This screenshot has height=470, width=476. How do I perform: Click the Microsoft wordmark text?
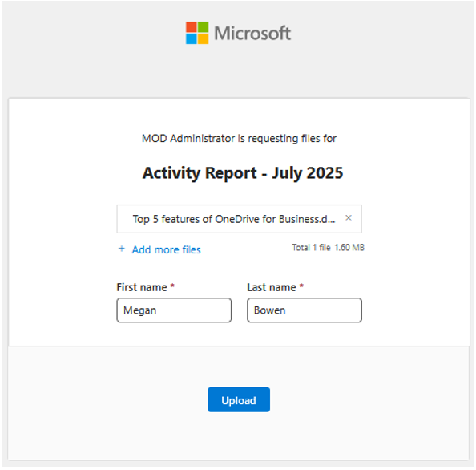pos(252,33)
